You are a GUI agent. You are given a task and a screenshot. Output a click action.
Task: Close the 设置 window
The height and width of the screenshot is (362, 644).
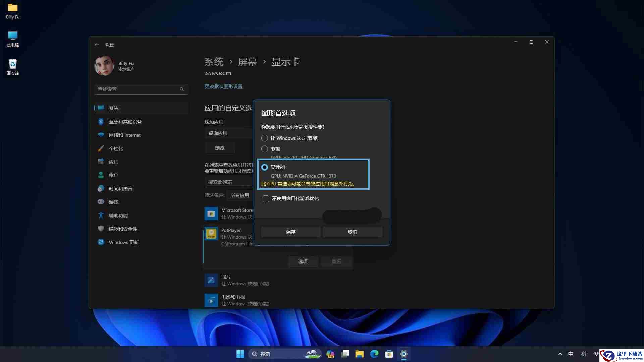[x=547, y=42]
